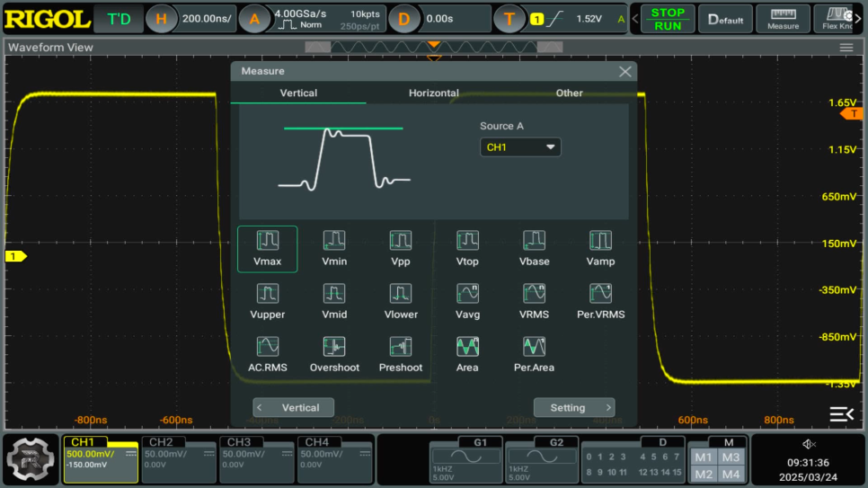This screenshot has width=868, height=488.
Task: Add the Vpp measurement
Action: 400,249
